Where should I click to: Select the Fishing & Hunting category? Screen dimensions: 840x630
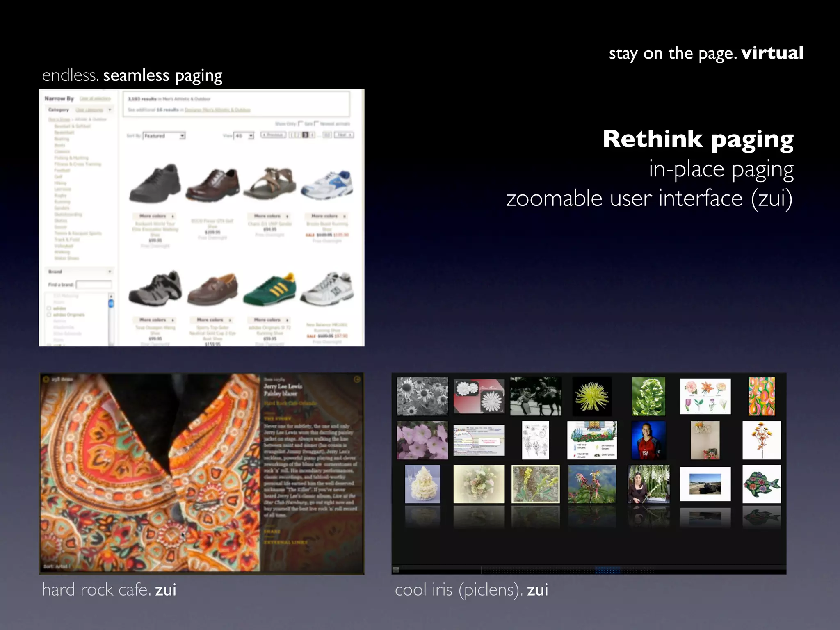(71, 157)
